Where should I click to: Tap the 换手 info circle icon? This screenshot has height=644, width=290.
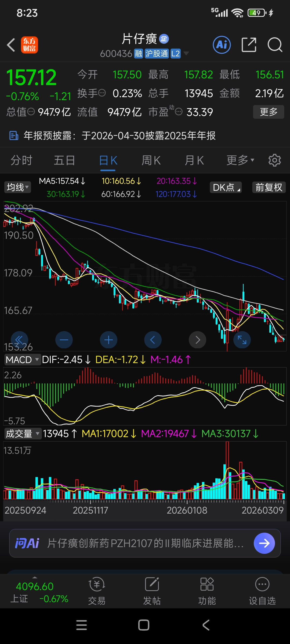click(x=102, y=93)
